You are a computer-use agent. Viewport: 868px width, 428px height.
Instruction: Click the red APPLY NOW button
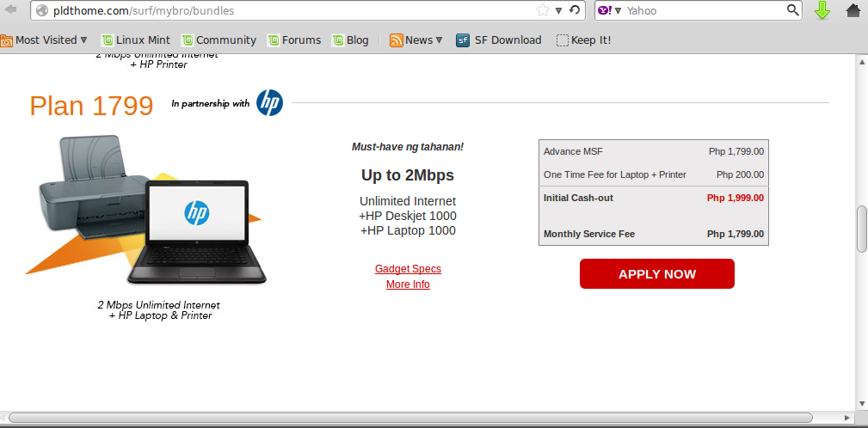(x=657, y=273)
